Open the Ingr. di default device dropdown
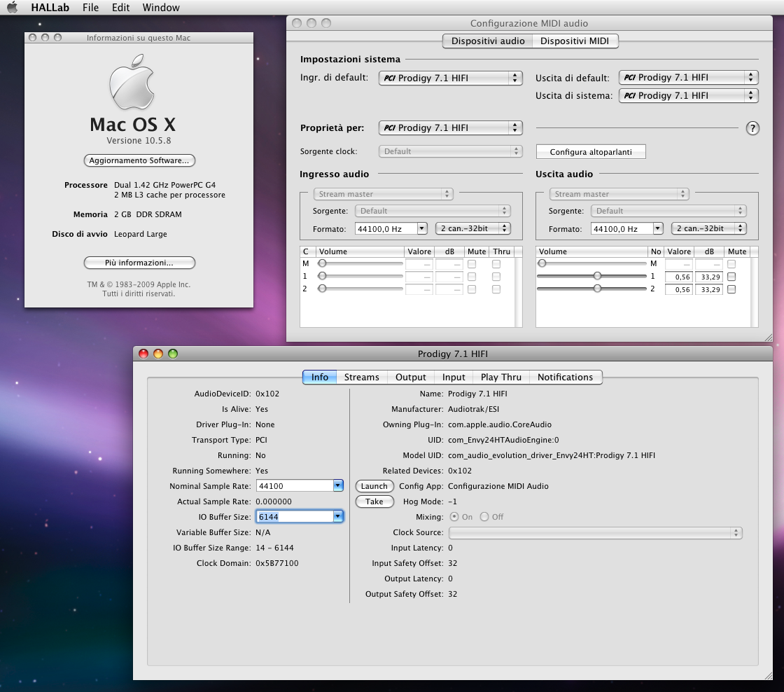This screenshot has height=692, width=784. [450, 78]
